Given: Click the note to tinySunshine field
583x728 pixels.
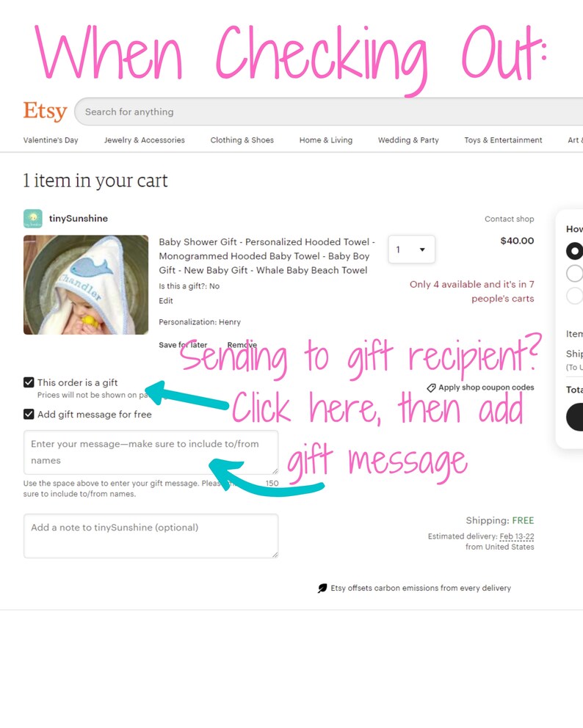Looking at the screenshot, I should tap(151, 536).
